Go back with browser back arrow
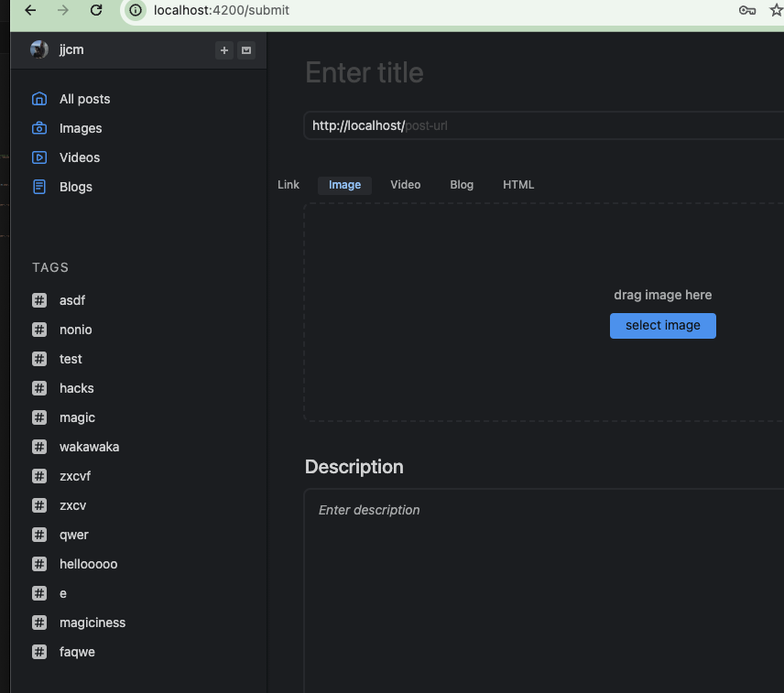Screen dimensions: 784x693 (x=30, y=10)
